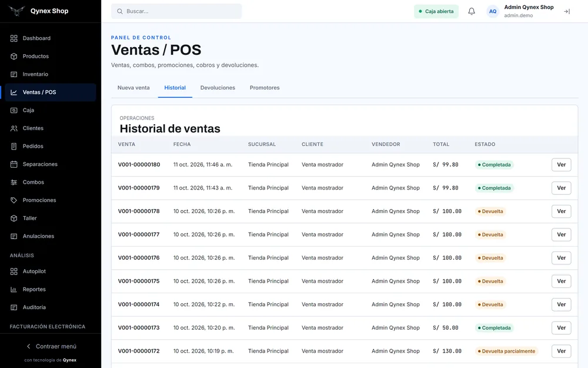
Task: Click the Productos box icon
Action: (14, 57)
